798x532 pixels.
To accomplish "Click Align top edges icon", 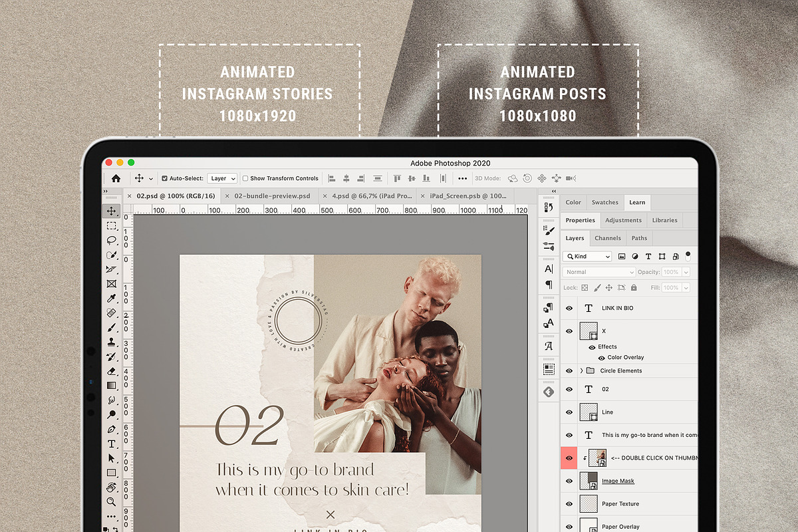I will (397, 178).
